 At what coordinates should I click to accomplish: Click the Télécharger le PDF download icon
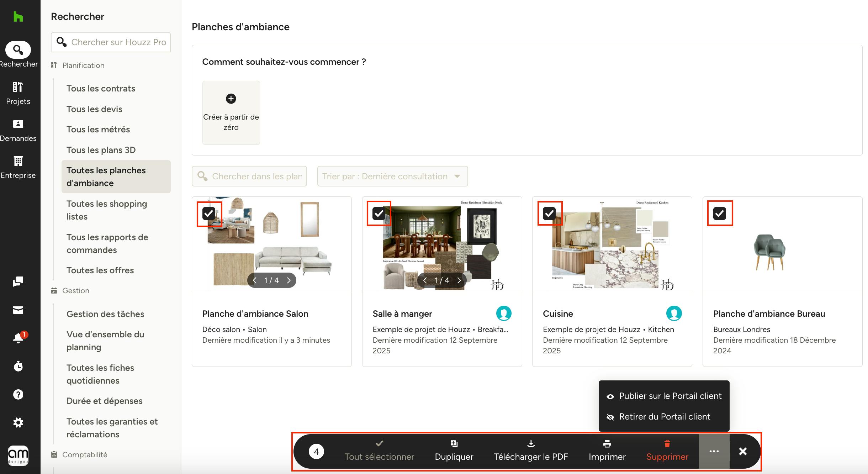[x=531, y=443]
